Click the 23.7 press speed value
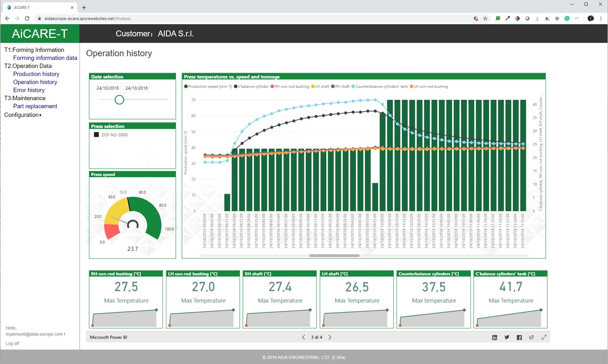The image size is (608, 364). coord(133,249)
